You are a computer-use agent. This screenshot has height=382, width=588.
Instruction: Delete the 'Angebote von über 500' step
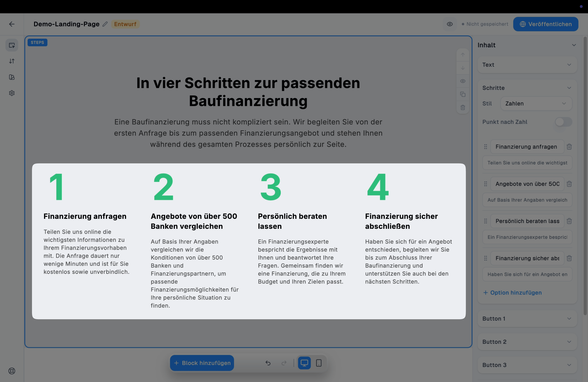(x=569, y=184)
